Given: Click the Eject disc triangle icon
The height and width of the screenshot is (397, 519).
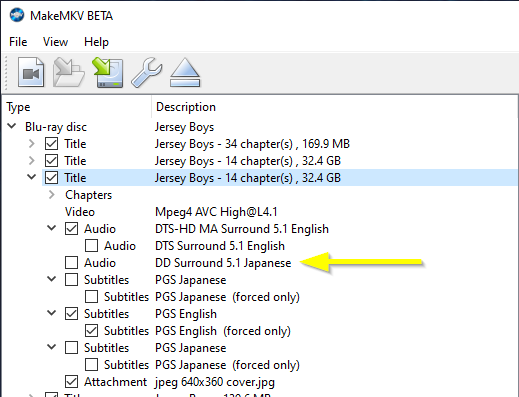Looking at the screenshot, I should pos(185,72).
